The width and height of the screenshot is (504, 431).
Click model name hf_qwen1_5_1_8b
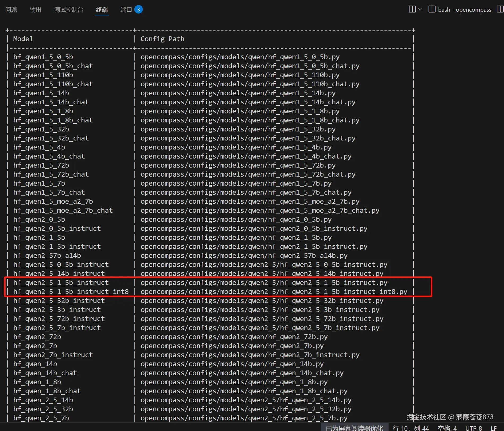click(43, 111)
